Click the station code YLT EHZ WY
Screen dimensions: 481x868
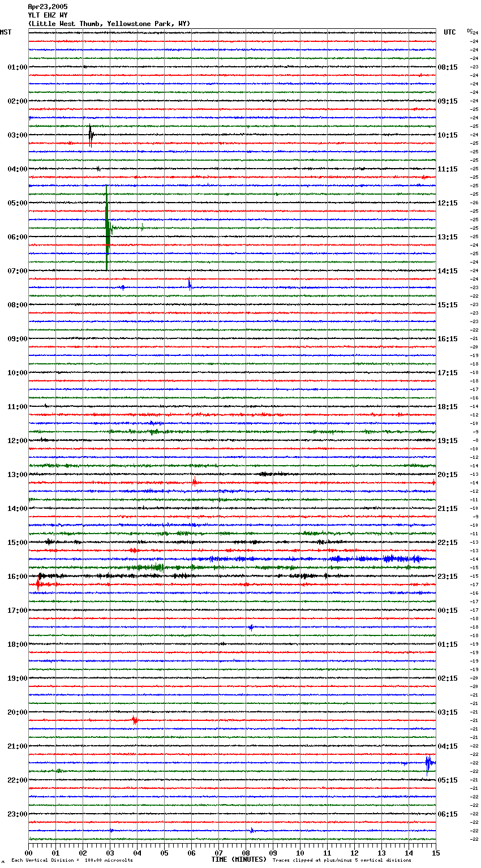click(48, 15)
